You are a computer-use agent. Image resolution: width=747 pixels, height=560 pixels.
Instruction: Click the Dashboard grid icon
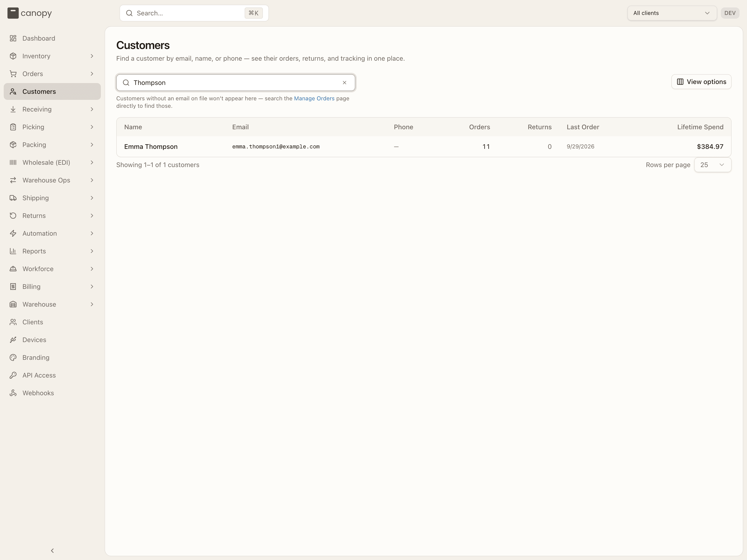click(13, 38)
